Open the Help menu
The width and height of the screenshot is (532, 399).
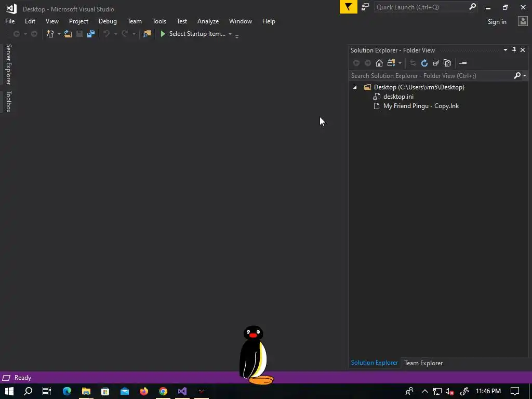[x=269, y=21]
